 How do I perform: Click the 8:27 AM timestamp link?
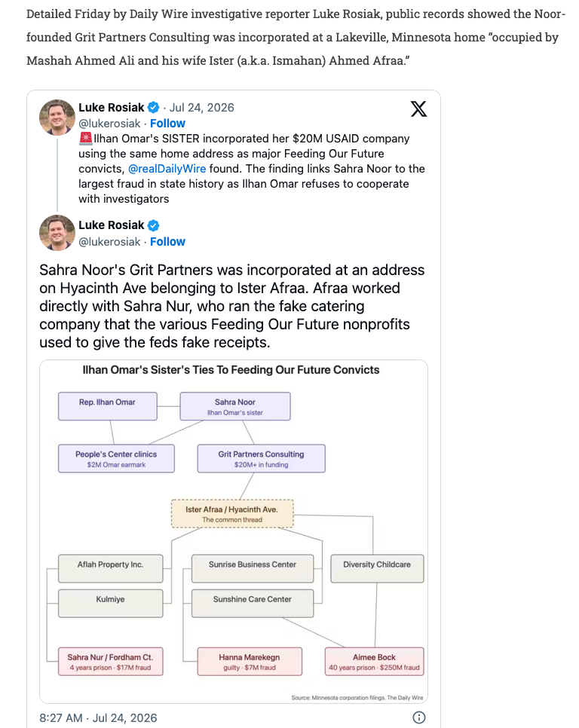[x=98, y=717]
